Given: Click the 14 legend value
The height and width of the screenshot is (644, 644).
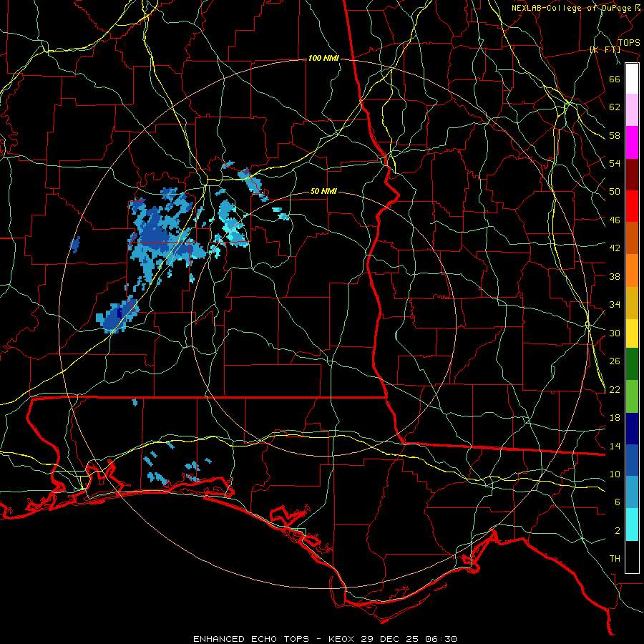Looking at the screenshot, I should [x=615, y=446].
